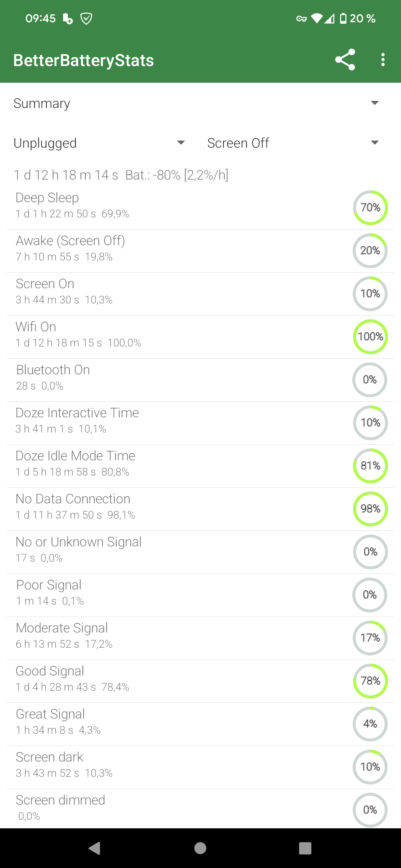Screen dimensions: 401x868
Task: Tap the 98% No Data Connection gauge
Action: point(370,509)
